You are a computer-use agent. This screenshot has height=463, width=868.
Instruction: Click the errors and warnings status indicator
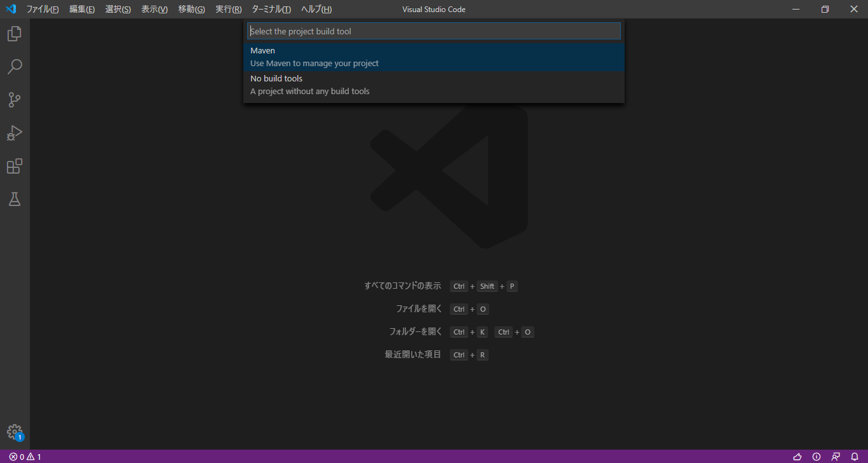click(x=25, y=457)
